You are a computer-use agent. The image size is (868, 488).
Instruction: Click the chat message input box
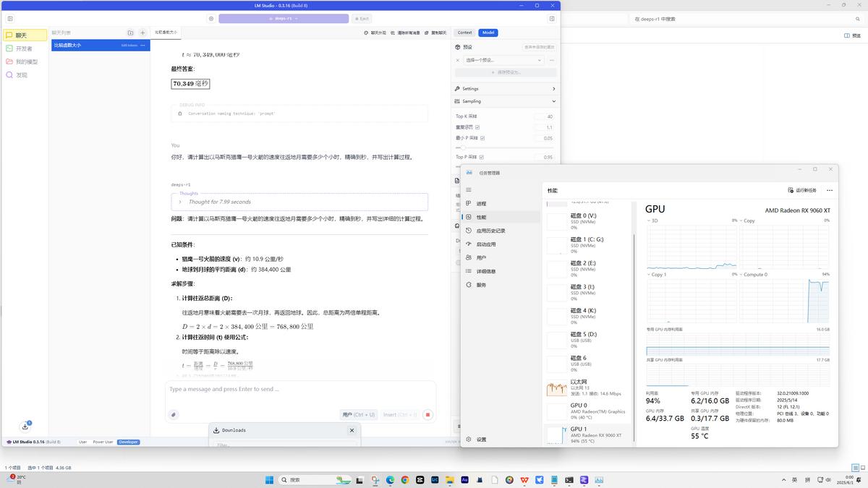(300, 390)
